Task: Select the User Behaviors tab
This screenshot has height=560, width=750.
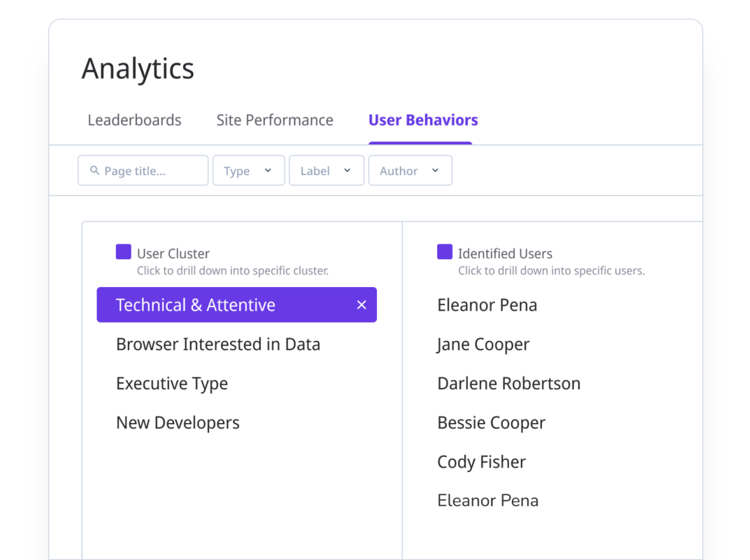Action: tap(423, 120)
